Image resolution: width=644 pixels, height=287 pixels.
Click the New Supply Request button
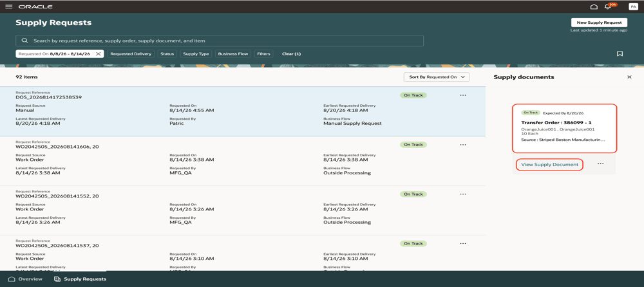click(599, 23)
